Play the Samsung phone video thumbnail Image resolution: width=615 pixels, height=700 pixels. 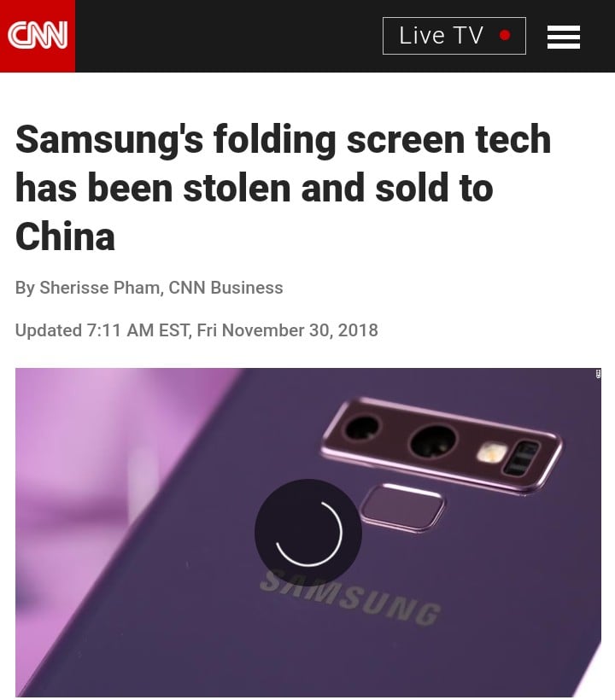click(308, 532)
